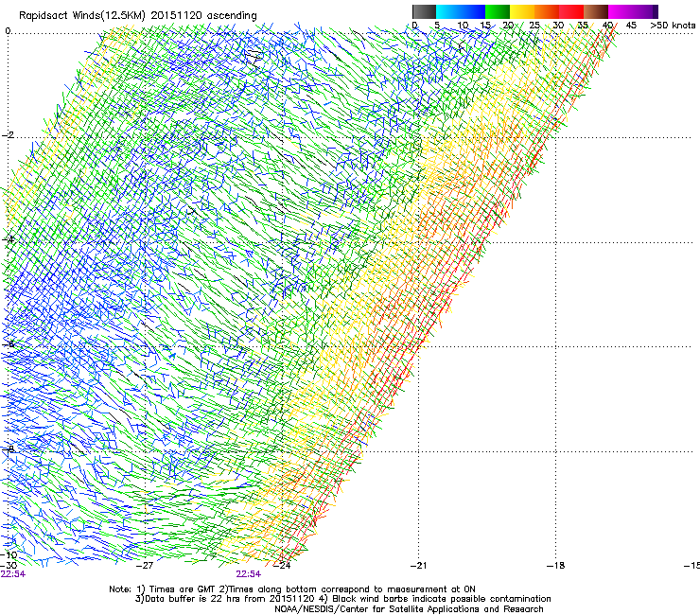Click the purple '22:54' time near -24
The image size is (700, 615).
(248, 574)
